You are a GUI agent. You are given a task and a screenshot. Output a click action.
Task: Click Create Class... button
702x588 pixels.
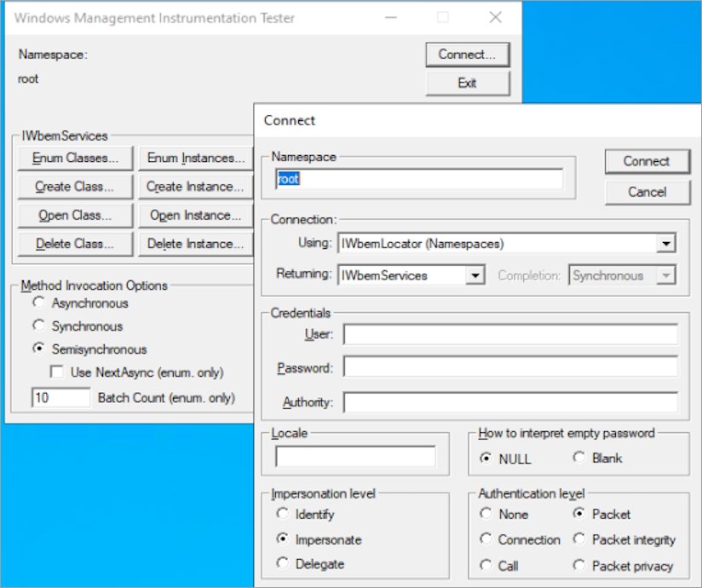75,187
